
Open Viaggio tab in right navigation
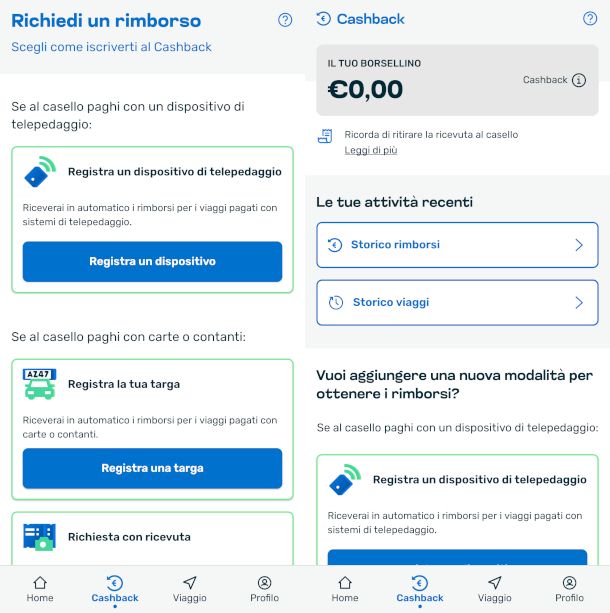click(x=495, y=589)
